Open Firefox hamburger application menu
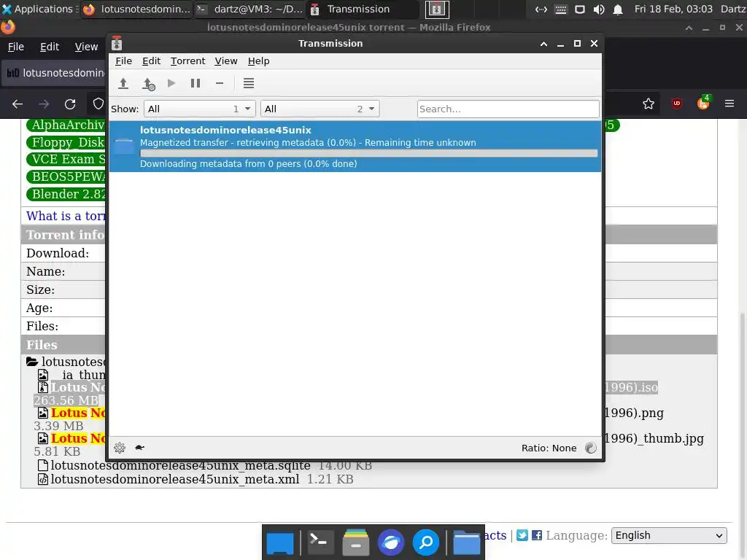The width and height of the screenshot is (747, 560). (729, 104)
